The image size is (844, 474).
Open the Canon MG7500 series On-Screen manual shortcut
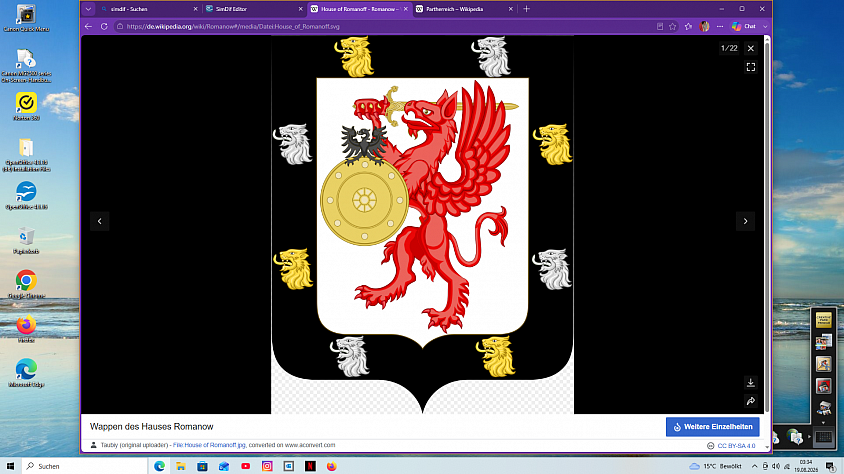[x=26, y=66]
